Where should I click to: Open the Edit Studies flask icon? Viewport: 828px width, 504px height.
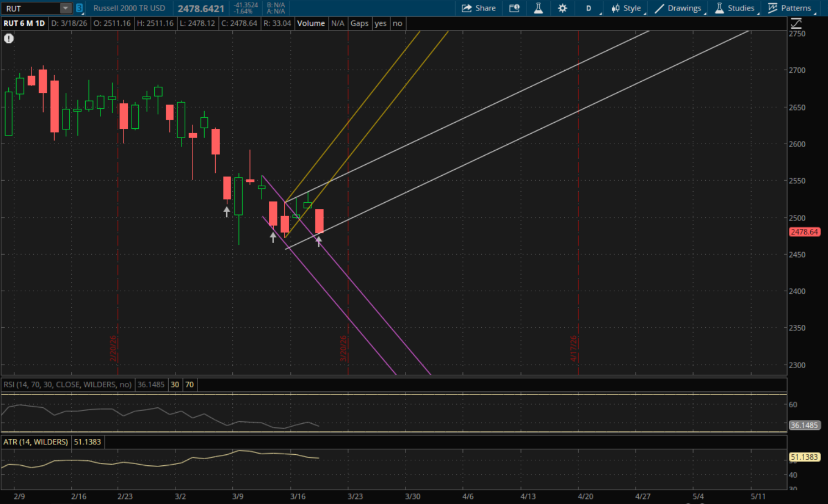coord(538,8)
